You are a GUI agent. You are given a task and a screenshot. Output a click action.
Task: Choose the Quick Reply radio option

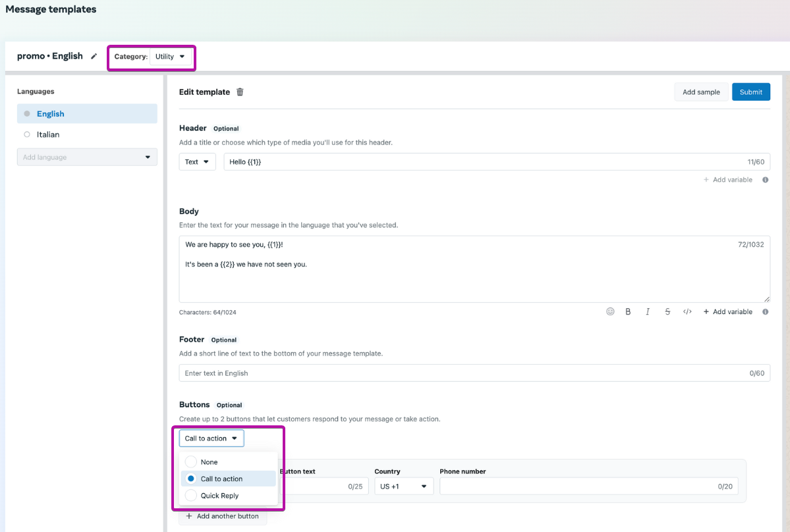[191, 496]
